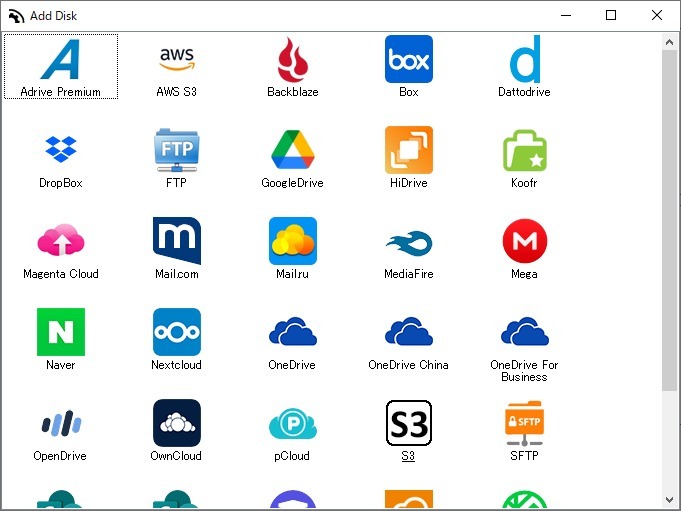This screenshot has height=511, width=681.
Task: Click the 'Koofr' label text
Action: point(524,183)
